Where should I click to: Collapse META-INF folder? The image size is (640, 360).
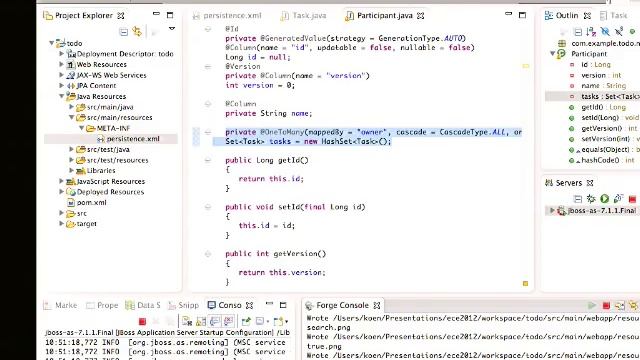81,128
